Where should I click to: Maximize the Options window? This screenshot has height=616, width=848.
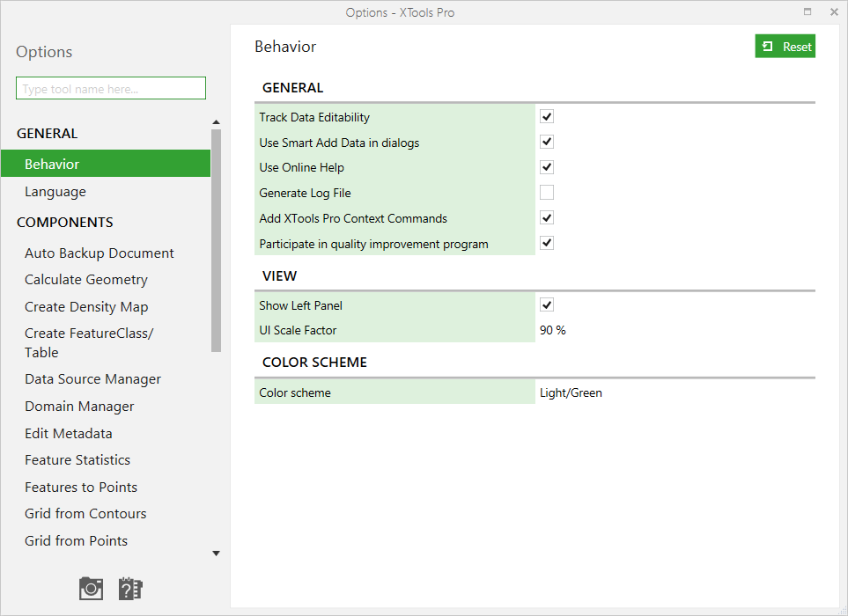click(807, 11)
